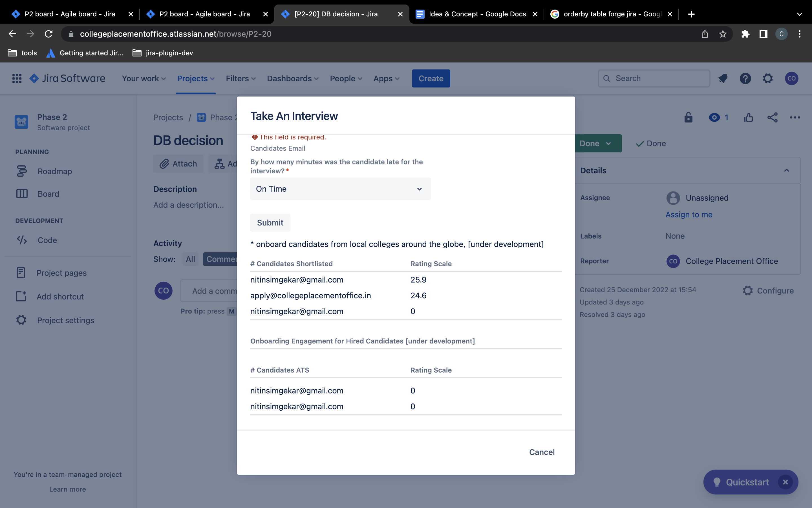Screen dimensions: 812x508
Task: Click the 25.9 rating value
Action: point(418,279)
